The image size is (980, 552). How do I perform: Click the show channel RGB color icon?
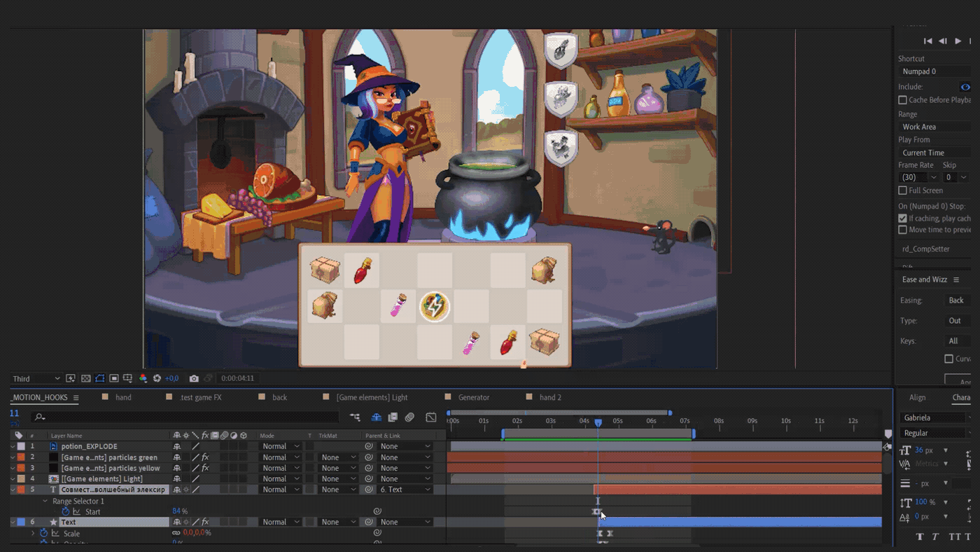(x=143, y=378)
